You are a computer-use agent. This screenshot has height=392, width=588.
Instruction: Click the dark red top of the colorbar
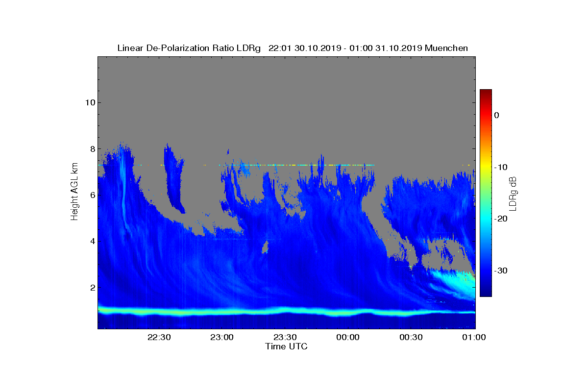coord(486,93)
